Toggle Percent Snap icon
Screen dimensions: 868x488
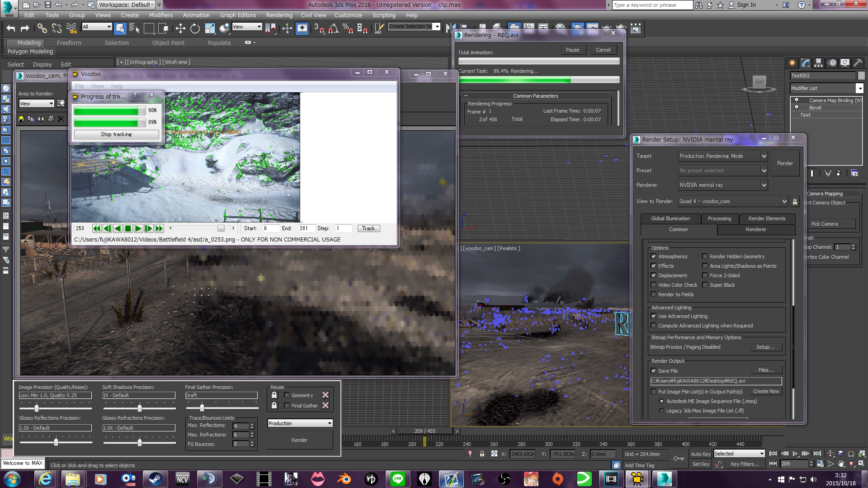348,28
